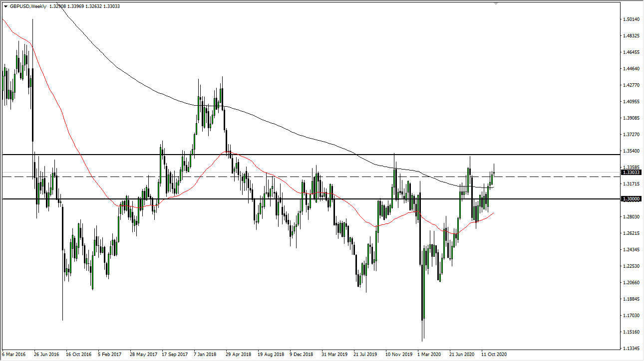Click the 1 Mar 2020 date label
Image resolution: width=644 pixels, height=361 pixels.
(430, 355)
